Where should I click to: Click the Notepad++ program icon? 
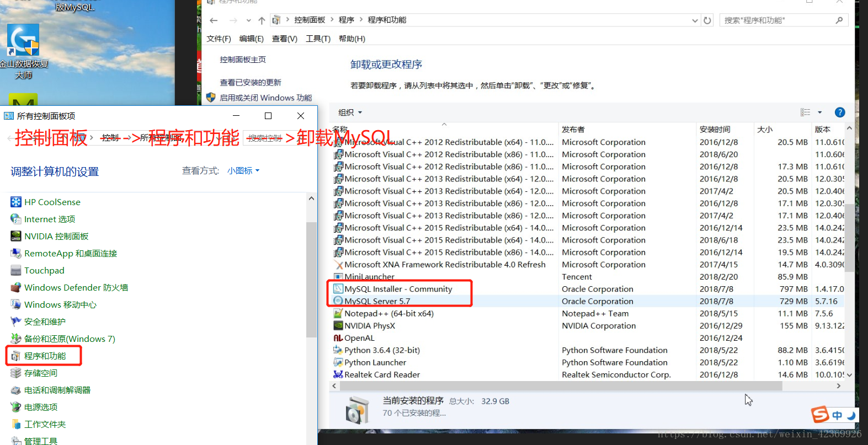click(x=338, y=313)
